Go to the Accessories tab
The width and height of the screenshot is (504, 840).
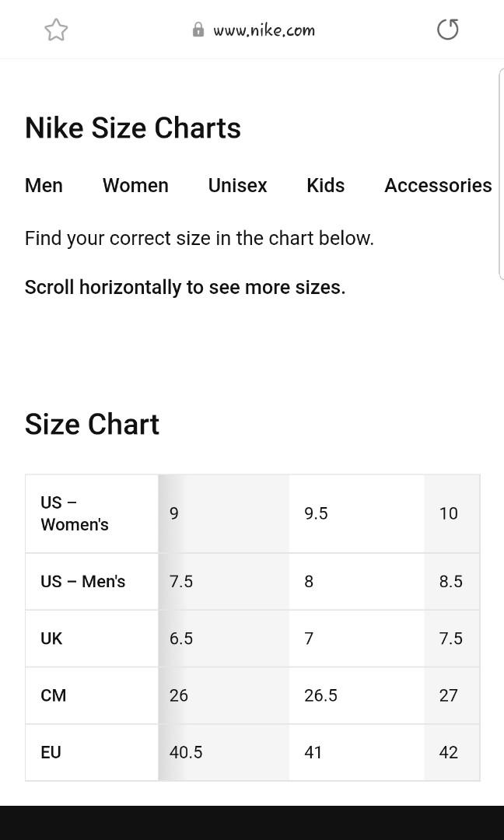tap(437, 185)
